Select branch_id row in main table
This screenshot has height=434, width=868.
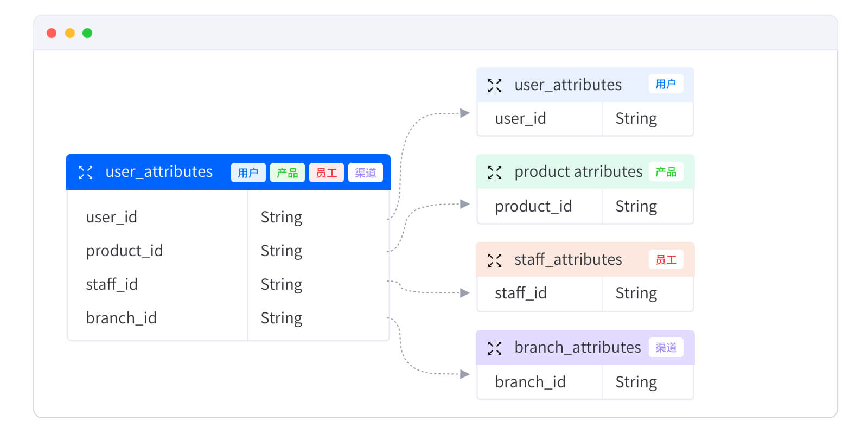[x=228, y=318]
